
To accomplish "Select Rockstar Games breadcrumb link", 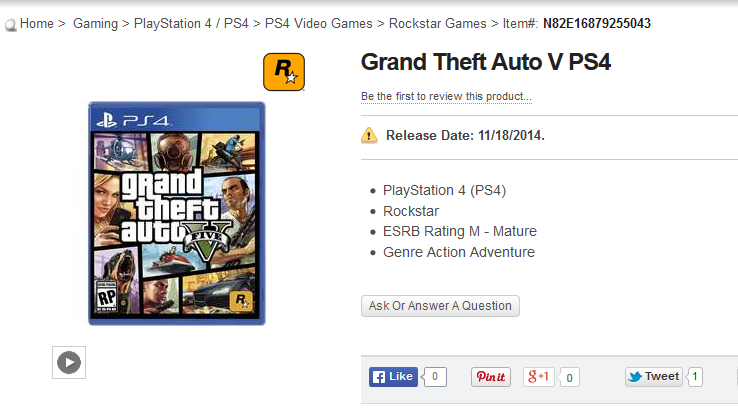I will tap(438, 24).
